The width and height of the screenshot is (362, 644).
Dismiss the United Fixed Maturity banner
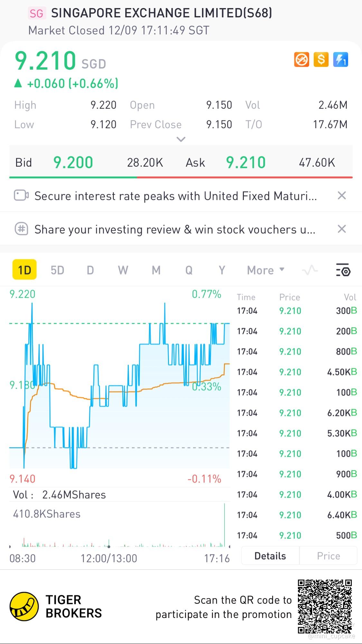342,195
